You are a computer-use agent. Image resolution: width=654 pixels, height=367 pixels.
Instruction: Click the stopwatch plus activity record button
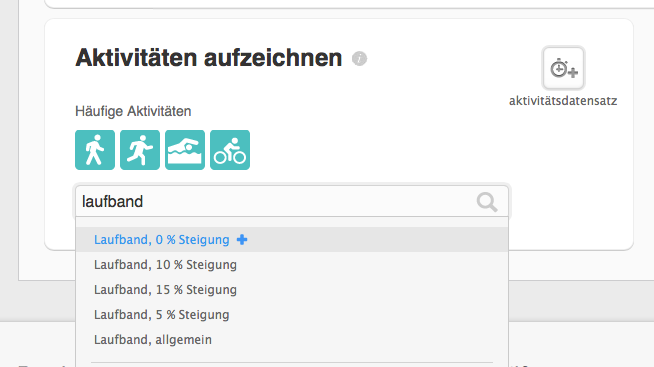click(x=563, y=68)
